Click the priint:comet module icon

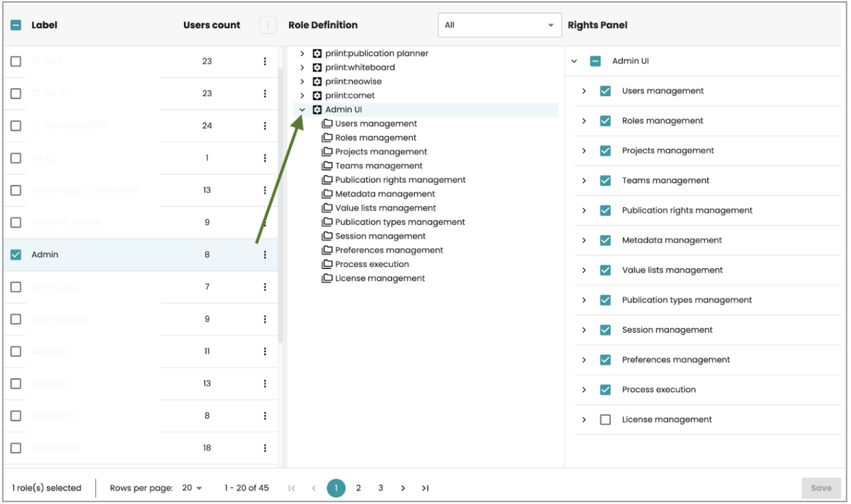pos(317,95)
